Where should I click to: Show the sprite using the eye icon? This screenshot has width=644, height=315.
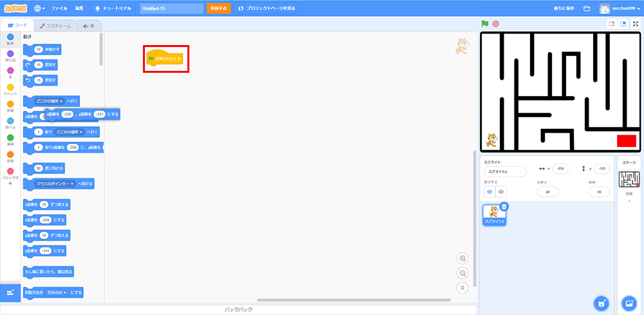coord(489,191)
